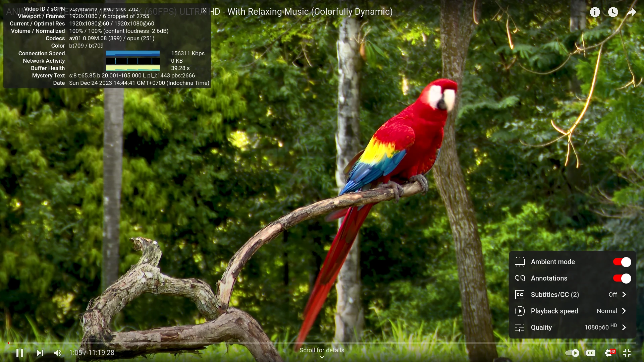The image size is (644, 362).
Task: Click the CC icon in settings menu
Action: point(520,295)
